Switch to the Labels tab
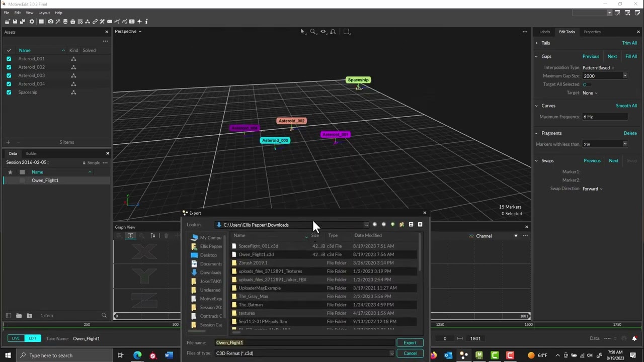The height and width of the screenshot is (362, 644). pos(545,32)
